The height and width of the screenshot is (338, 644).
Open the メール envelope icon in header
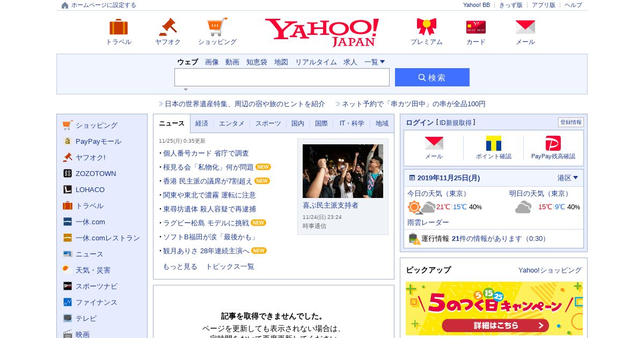pyautogui.click(x=525, y=27)
